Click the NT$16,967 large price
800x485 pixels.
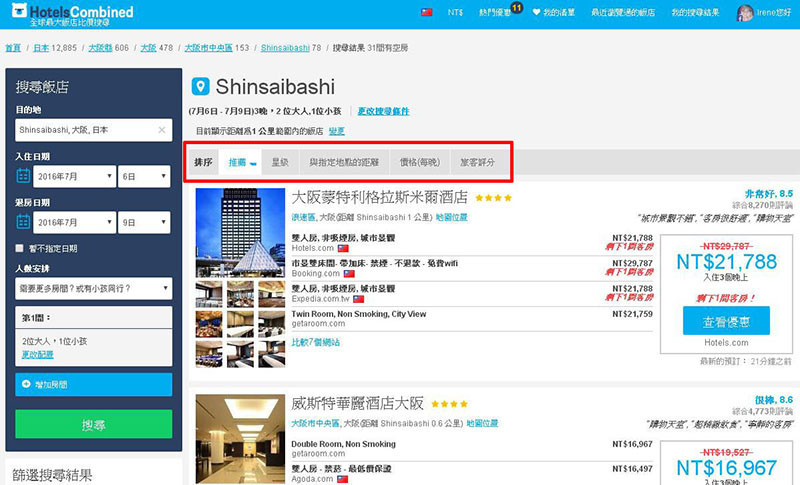(x=726, y=468)
